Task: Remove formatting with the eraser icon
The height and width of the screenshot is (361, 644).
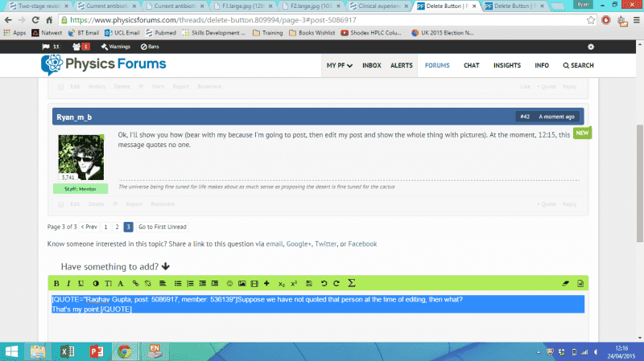Action: pos(566,284)
